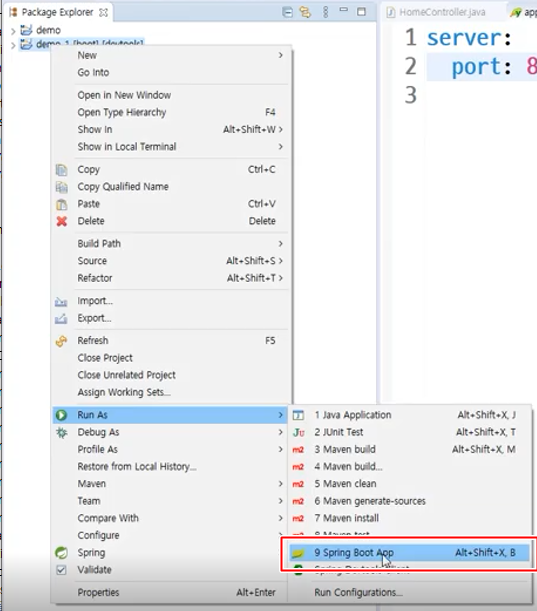The width and height of the screenshot is (537, 611).
Task: Select Go Into from context menu
Action: (171, 72)
